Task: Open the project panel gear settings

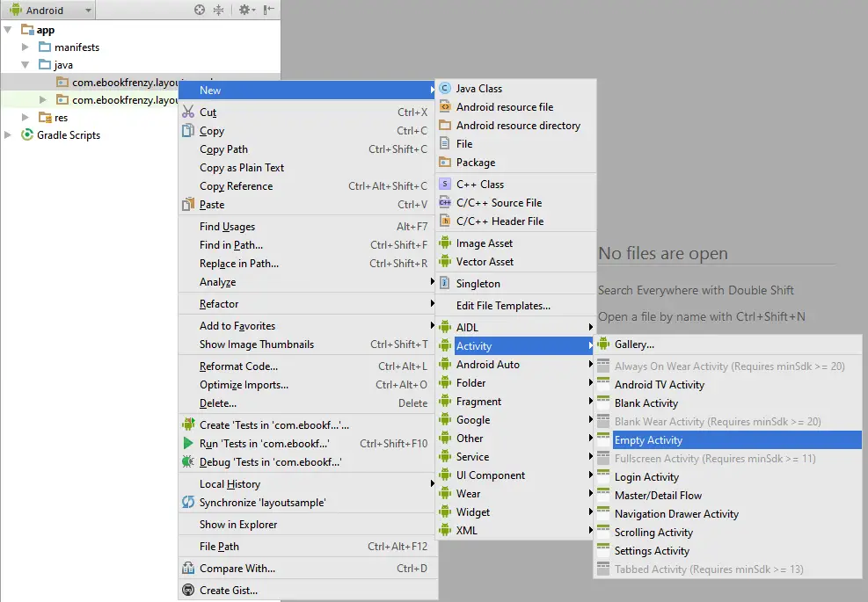Action: (245, 11)
